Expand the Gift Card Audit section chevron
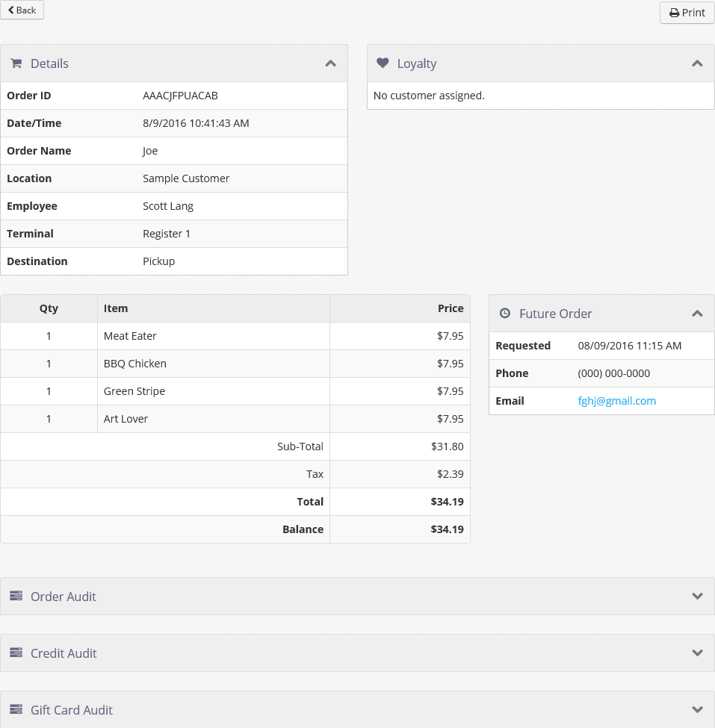 coord(697,709)
